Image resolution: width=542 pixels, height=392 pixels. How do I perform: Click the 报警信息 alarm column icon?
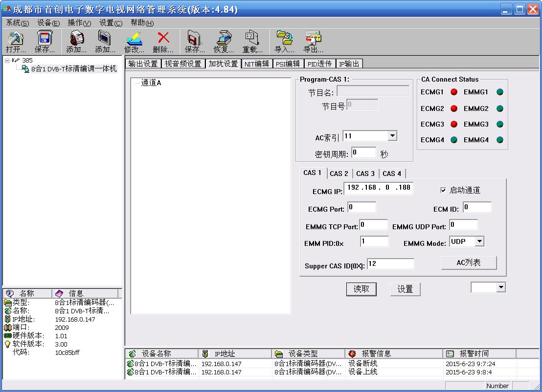point(352,354)
